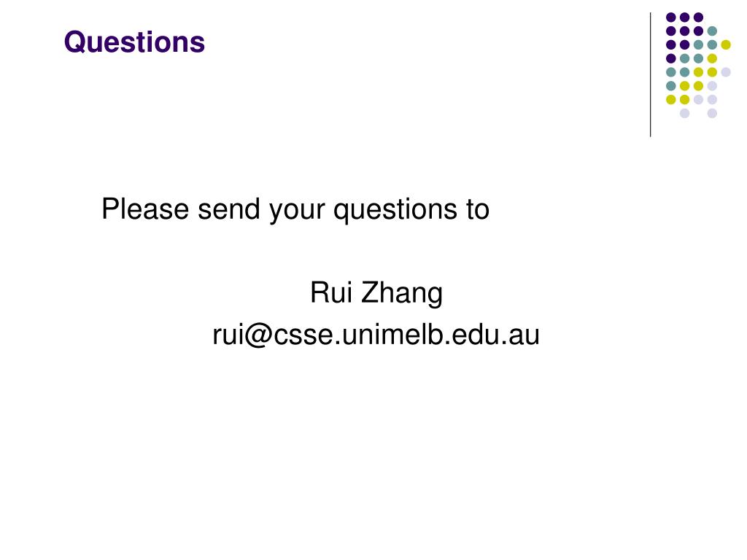Select the lavender dot ending the fifth row
This screenshot has width=747, height=560.
[x=726, y=71]
